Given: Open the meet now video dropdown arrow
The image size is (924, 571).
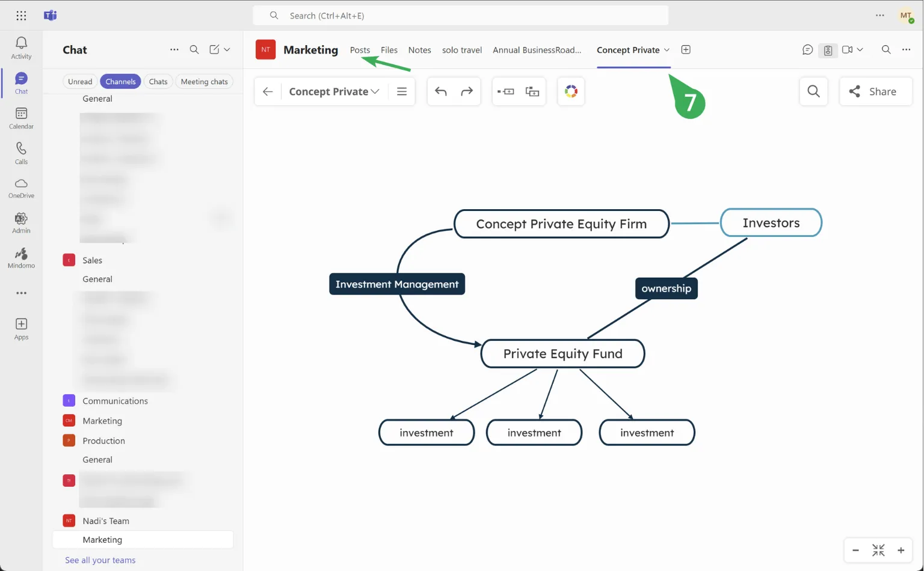Looking at the screenshot, I should pos(860,50).
